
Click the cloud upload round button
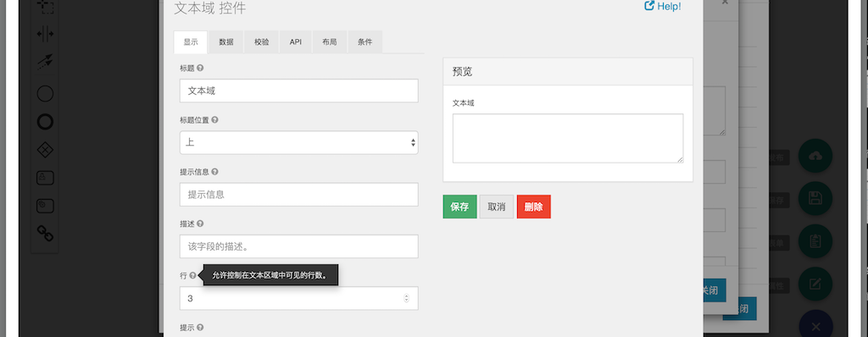coord(815,156)
